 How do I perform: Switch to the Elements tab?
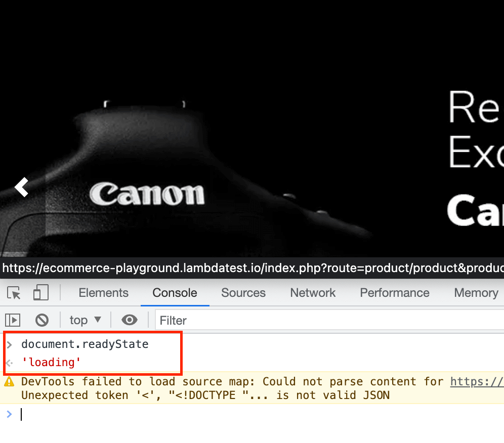click(x=104, y=293)
